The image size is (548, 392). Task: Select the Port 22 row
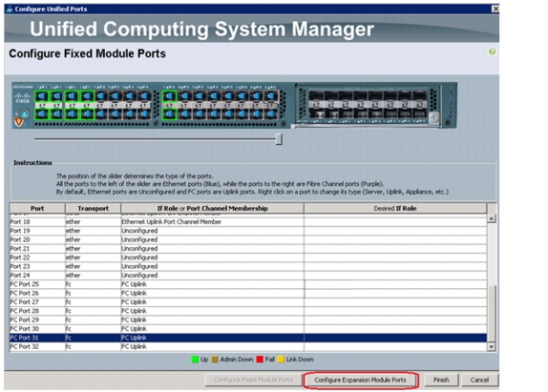coord(248,258)
